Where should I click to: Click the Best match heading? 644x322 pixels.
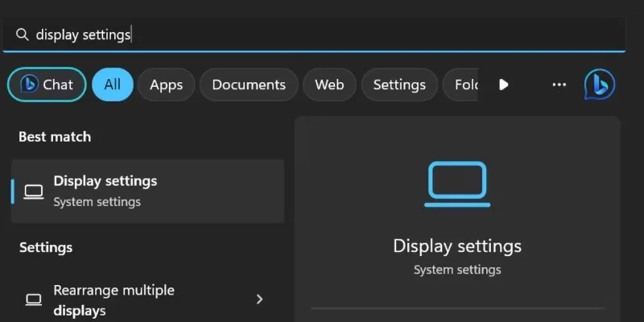click(55, 137)
